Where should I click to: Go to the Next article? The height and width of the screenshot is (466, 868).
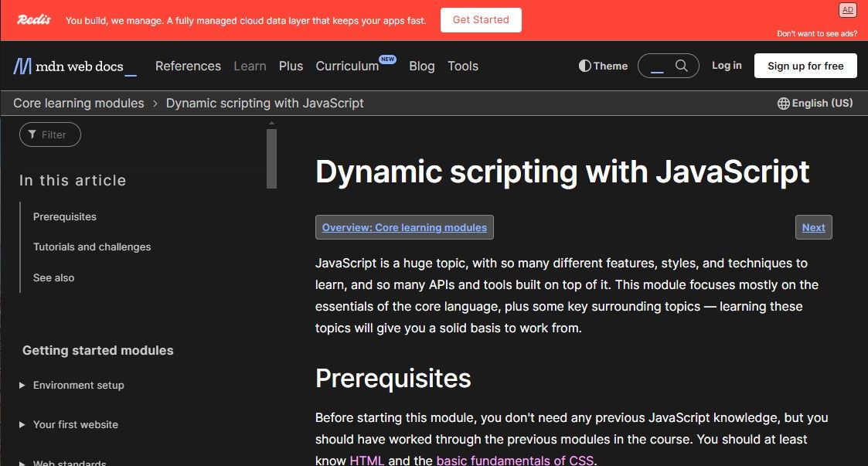(x=813, y=227)
